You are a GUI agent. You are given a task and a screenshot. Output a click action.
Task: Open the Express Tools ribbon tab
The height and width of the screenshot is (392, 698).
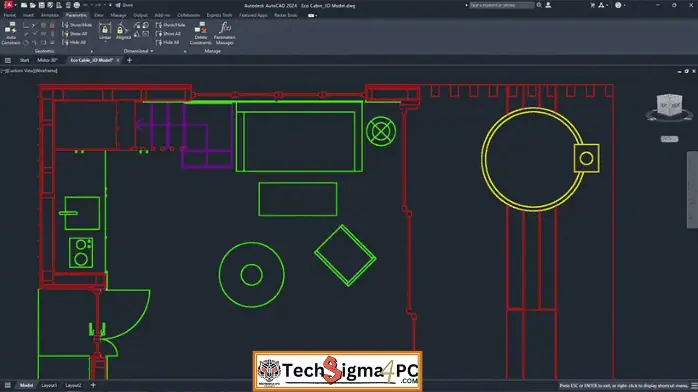219,15
